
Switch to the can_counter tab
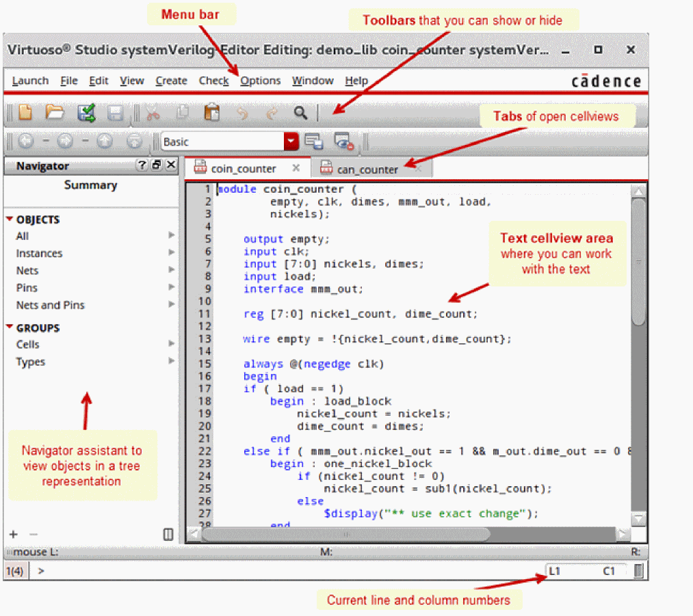[x=367, y=169]
